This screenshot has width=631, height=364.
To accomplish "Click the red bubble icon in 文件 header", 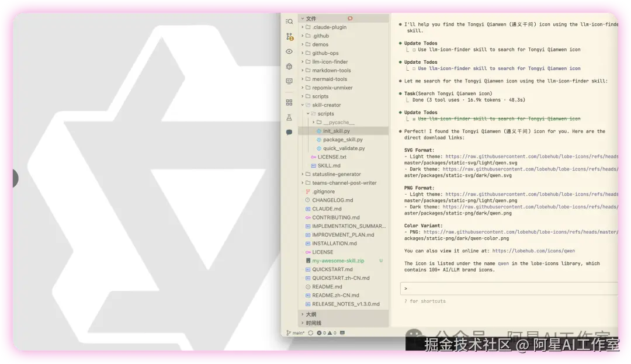I will coord(350,19).
